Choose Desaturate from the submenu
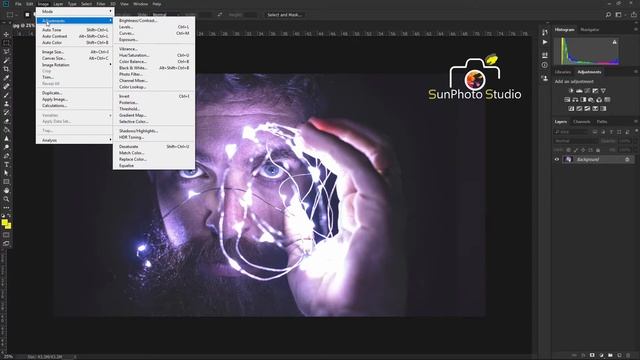This screenshot has width=640, height=360. tap(154, 147)
